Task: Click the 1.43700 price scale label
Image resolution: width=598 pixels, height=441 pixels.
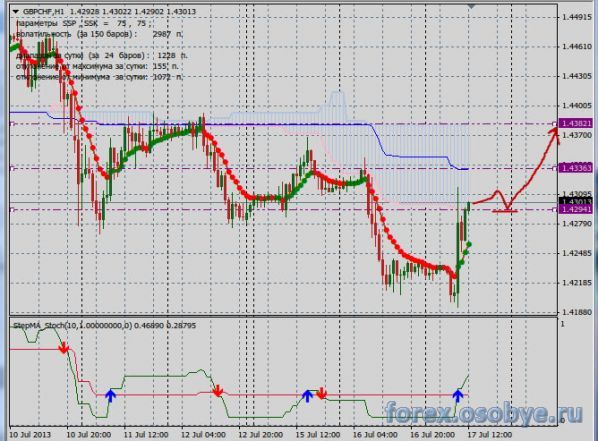Action: [x=577, y=135]
